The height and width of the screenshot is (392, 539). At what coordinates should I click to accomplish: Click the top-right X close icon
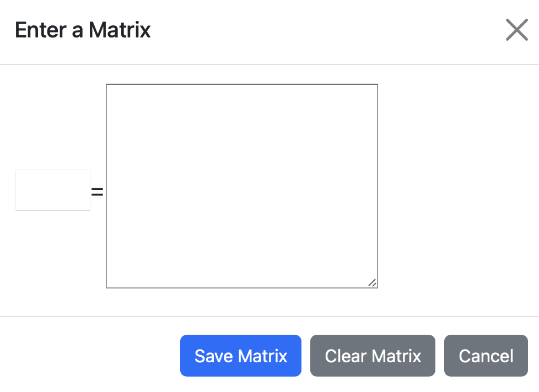516,30
